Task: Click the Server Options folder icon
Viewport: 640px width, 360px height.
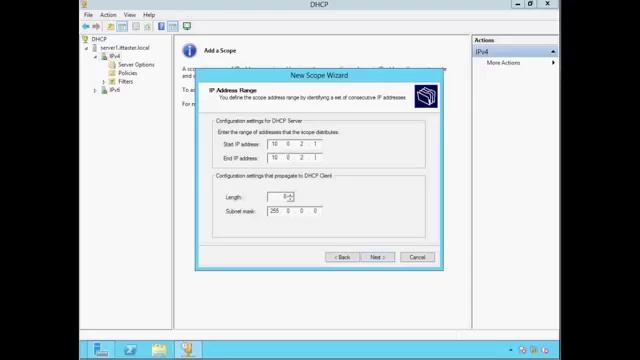Action: (112, 65)
